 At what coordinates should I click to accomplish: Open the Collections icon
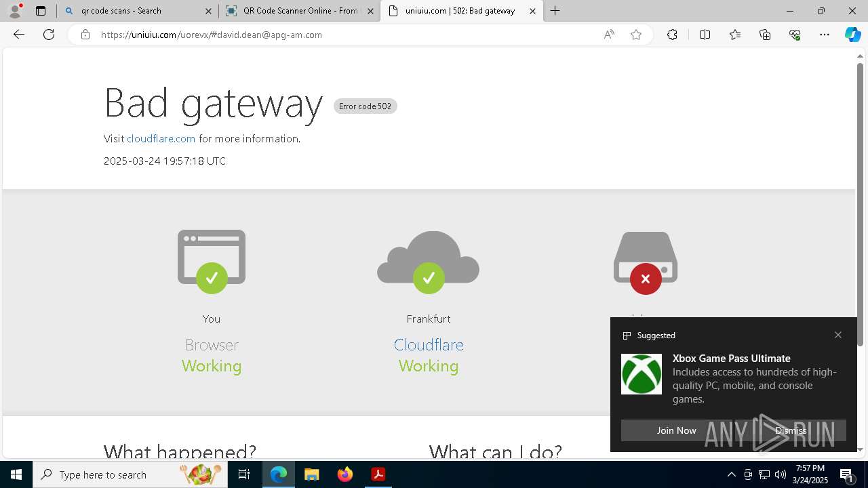click(765, 35)
